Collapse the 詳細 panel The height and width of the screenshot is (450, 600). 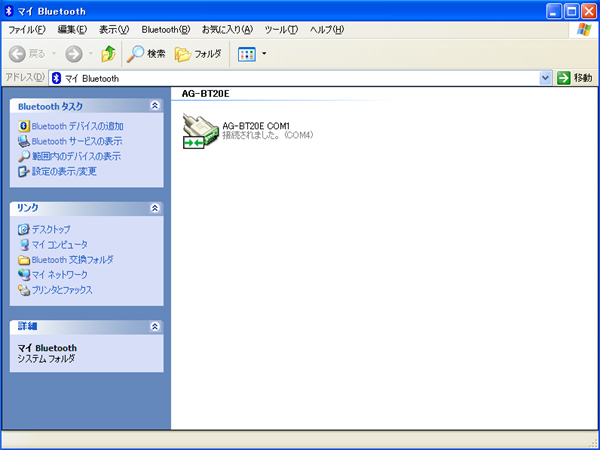155,326
